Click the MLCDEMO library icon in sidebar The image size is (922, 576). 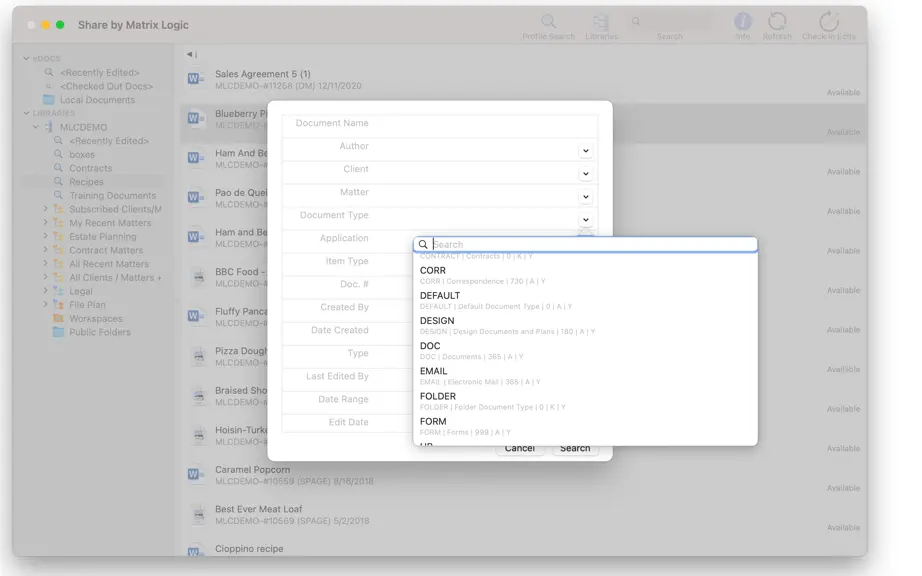(49, 127)
